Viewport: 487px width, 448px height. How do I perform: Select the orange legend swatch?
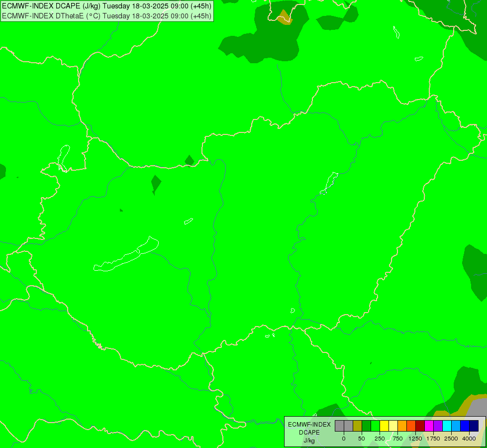pos(402,426)
